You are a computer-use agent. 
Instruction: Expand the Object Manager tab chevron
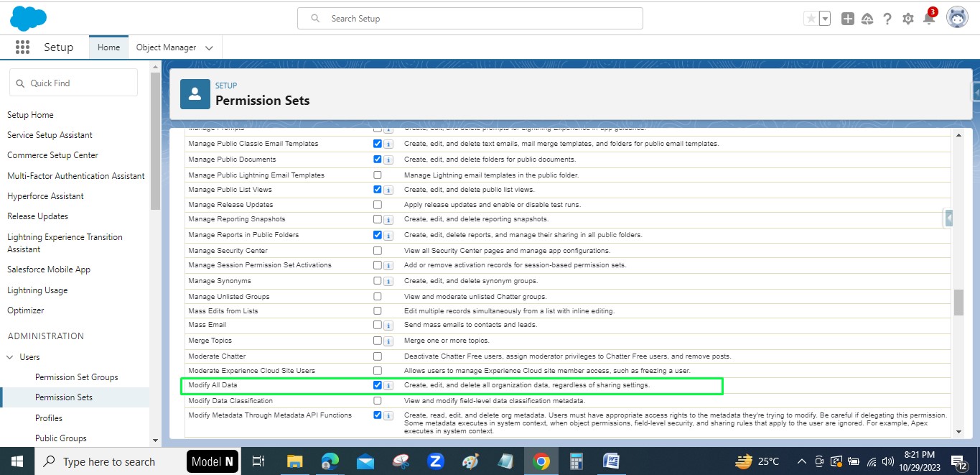[209, 47]
